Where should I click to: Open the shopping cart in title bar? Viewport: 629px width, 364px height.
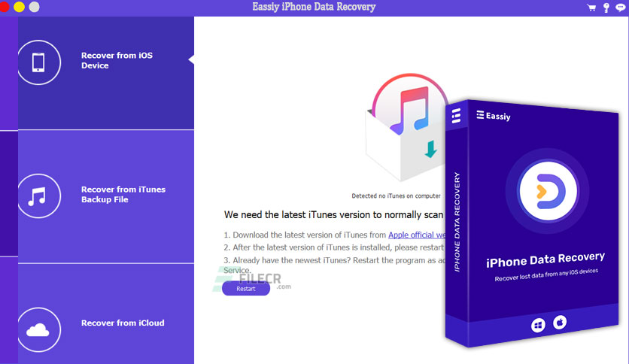(591, 8)
